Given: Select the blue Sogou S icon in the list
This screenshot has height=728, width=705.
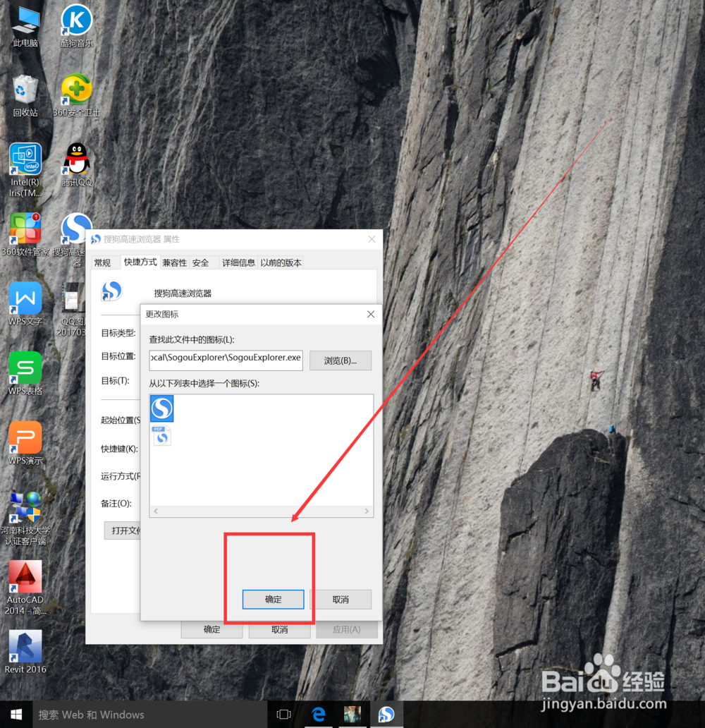Looking at the screenshot, I should coord(162,408).
